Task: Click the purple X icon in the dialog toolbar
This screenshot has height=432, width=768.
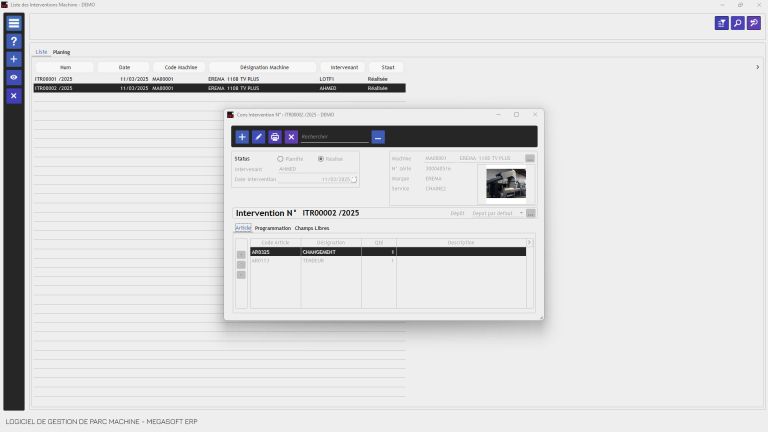Action: [x=291, y=137]
